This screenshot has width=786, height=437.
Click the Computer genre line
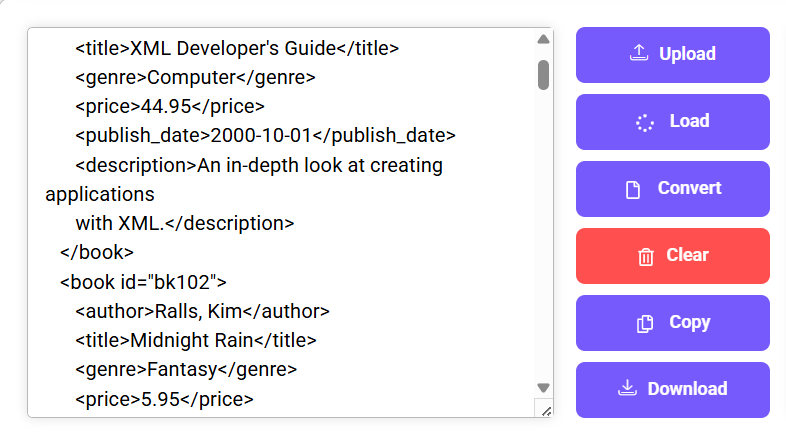[195, 78]
